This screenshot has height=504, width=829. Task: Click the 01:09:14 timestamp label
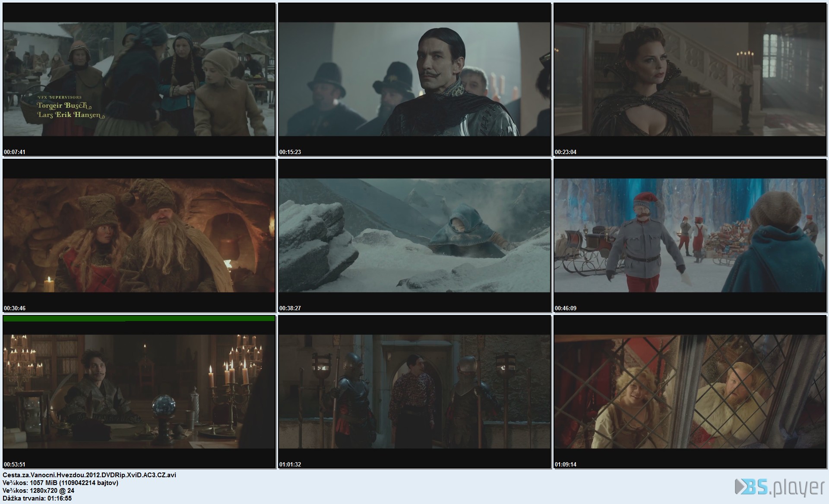click(566, 464)
